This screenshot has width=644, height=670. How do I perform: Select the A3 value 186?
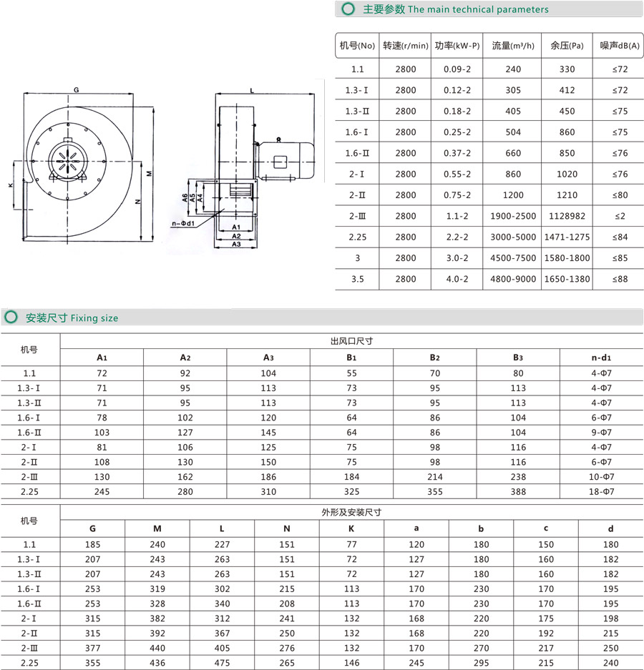tap(268, 476)
